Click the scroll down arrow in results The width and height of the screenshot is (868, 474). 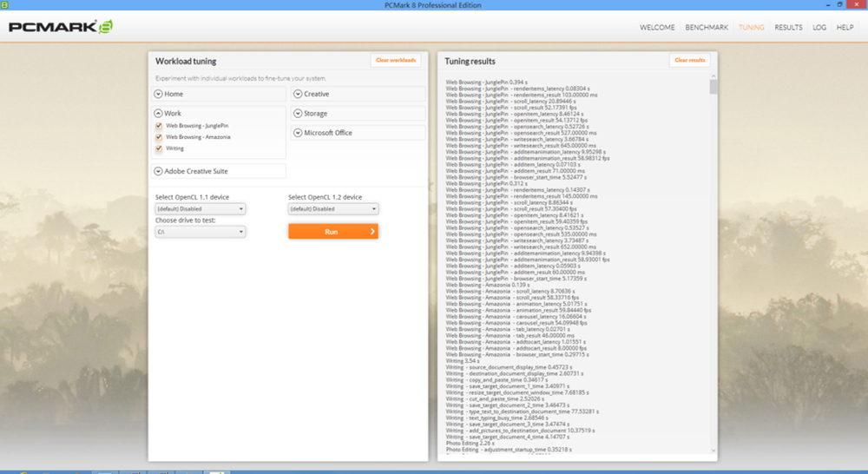pyautogui.click(x=713, y=451)
